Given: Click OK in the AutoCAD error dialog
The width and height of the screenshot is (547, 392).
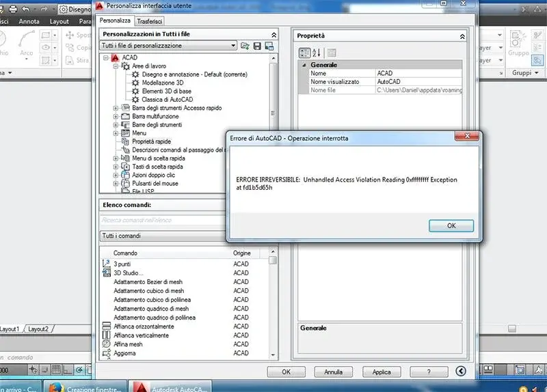Looking at the screenshot, I should coord(451,226).
